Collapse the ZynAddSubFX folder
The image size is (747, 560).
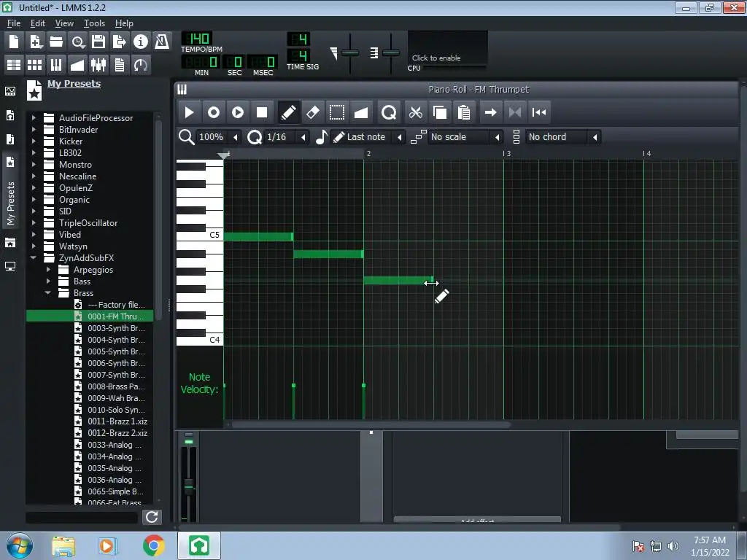(x=34, y=257)
